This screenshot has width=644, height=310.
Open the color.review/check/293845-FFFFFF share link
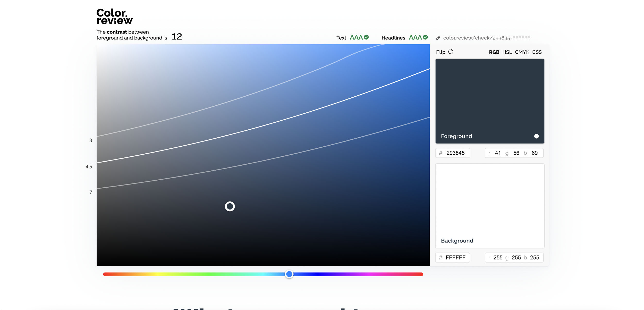(486, 38)
